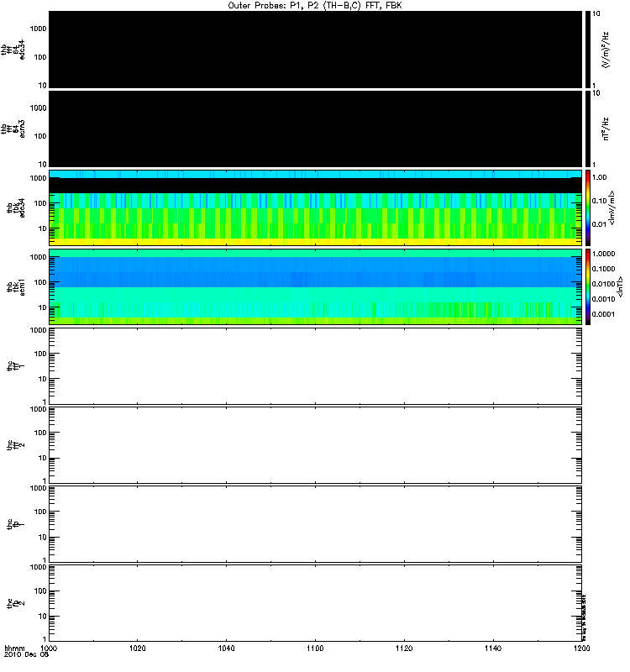Click the '1020' time tick label
This screenshot has width=630, height=672.
tap(138, 648)
